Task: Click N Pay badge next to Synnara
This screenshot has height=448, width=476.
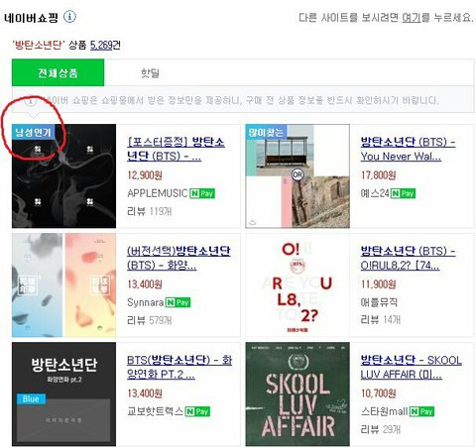Action: coord(178,302)
